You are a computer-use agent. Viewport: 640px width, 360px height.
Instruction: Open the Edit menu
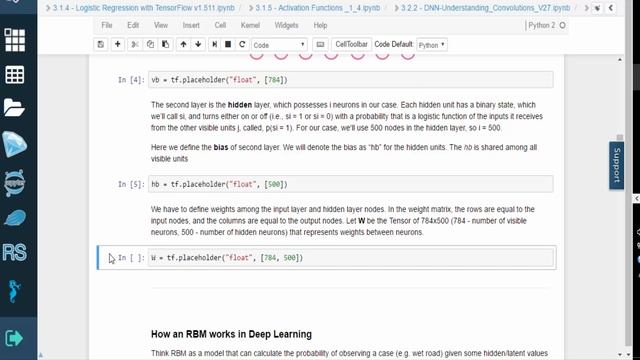[x=133, y=25]
